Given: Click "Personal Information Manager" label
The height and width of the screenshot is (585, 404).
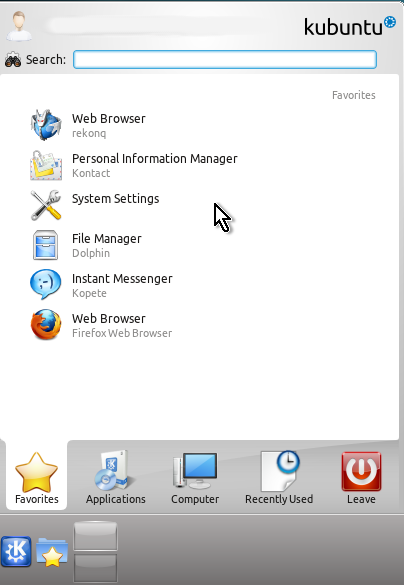Looking at the screenshot, I should pos(154,159).
